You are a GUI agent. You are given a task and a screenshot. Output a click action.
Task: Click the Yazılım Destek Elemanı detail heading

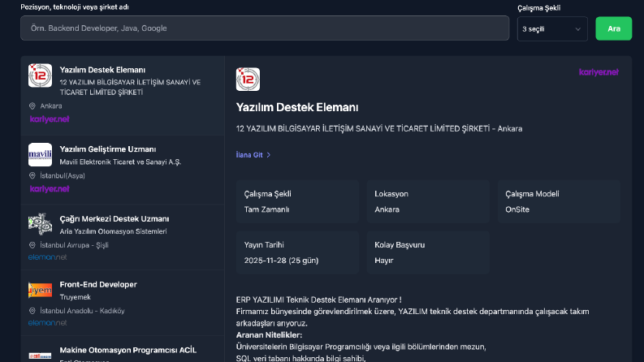297,107
